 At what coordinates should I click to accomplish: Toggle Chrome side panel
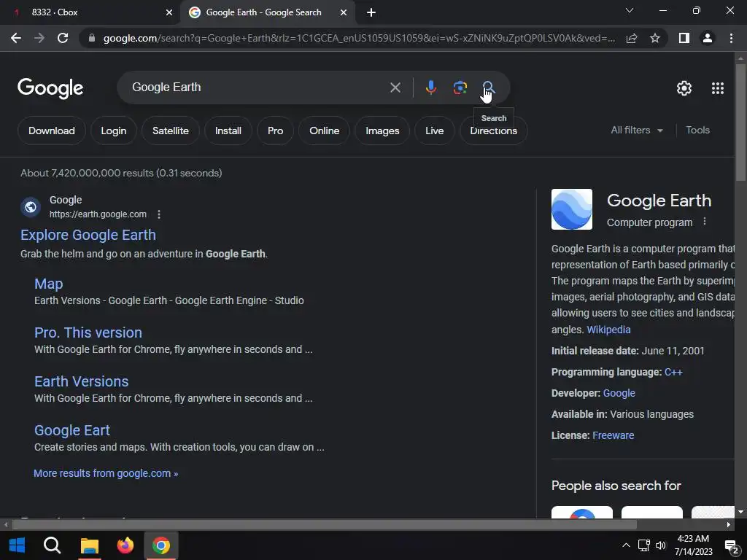point(684,38)
